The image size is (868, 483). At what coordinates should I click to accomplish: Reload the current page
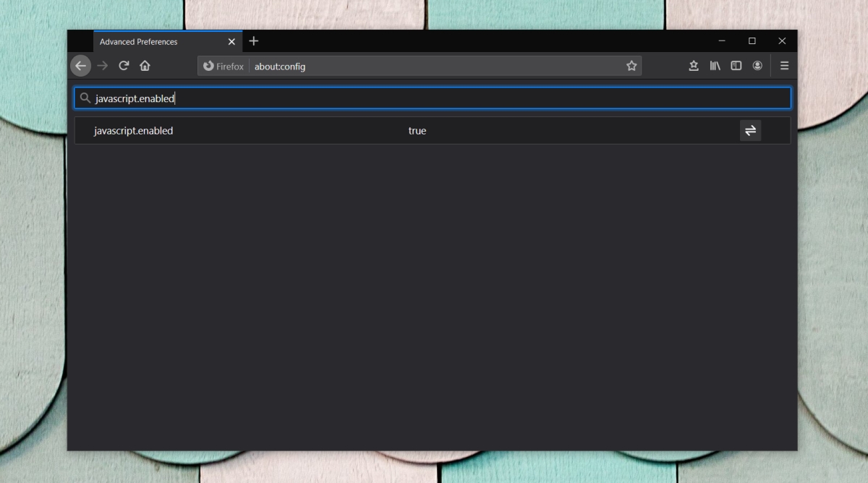[x=124, y=66]
